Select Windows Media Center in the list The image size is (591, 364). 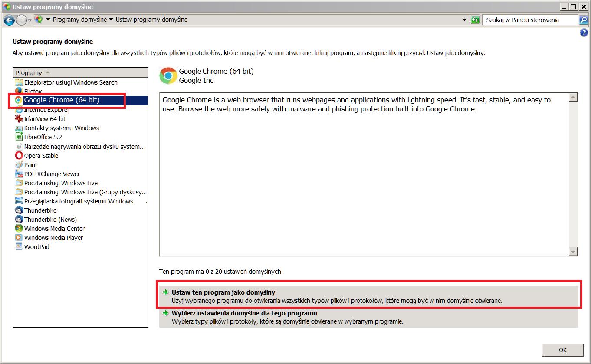tap(54, 229)
